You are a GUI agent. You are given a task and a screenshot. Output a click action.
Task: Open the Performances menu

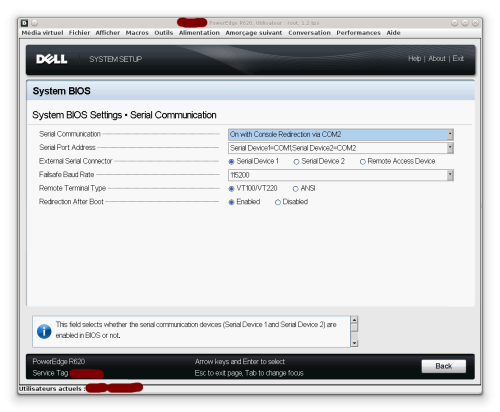pos(358,33)
